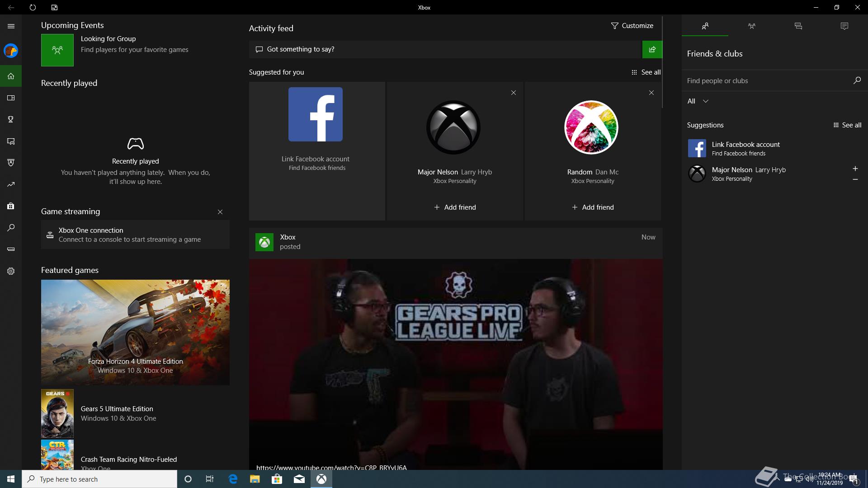Image resolution: width=868 pixels, height=488 pixels.
Task: Switch to the Friends tab
Action: pos(705,26)
